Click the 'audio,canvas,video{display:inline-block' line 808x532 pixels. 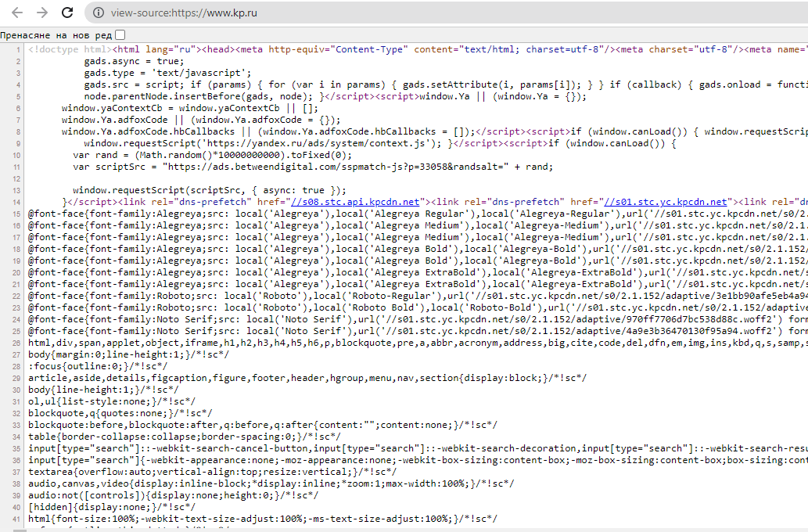(x=271, y=484)
